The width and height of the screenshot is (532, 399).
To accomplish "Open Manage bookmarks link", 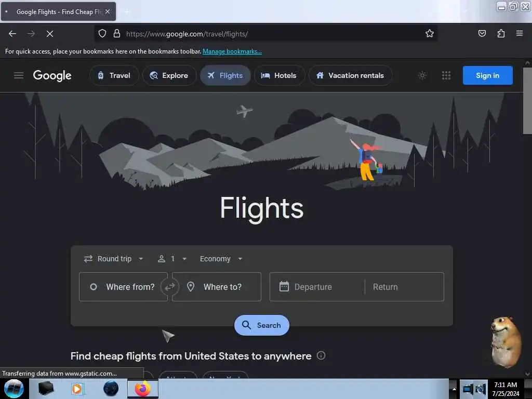I will click(232, 51).
